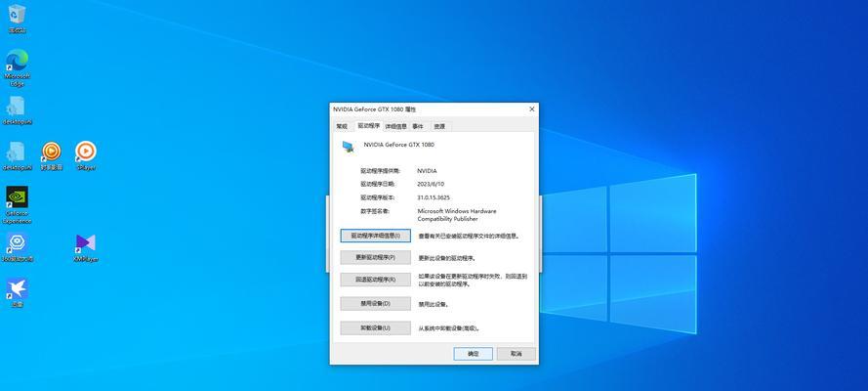Select the 驱动程序 (Driver) tab
Viewport: 868px width, 391px height.
click(x=369, y=126)
